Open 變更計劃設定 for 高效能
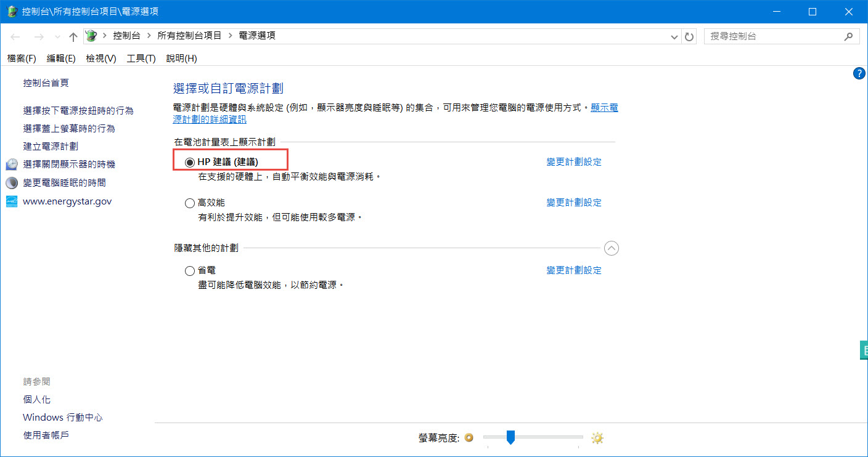868x457 pixels. (574, 202)
